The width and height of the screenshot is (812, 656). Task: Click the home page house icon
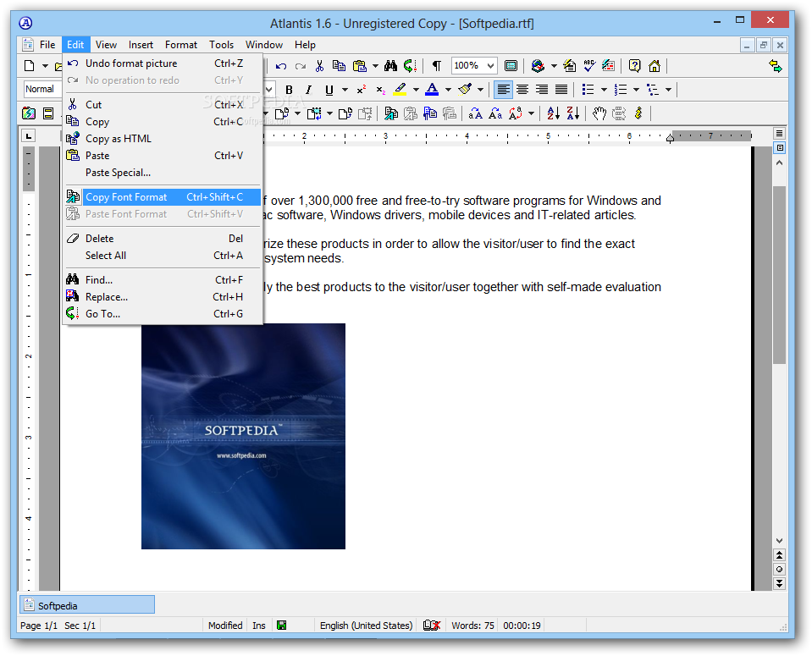coord(655,66)
